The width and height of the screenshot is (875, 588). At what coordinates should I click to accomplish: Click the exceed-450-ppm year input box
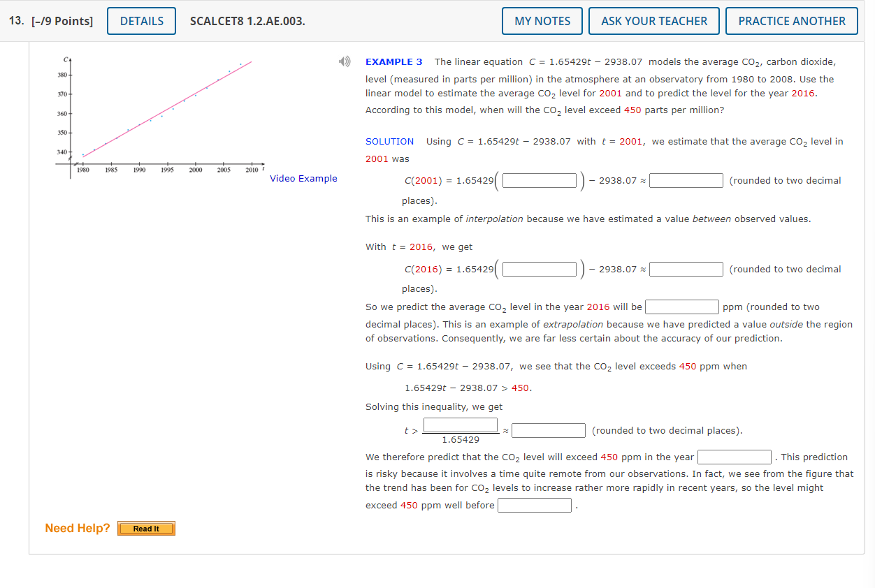(x=734, y=457)
